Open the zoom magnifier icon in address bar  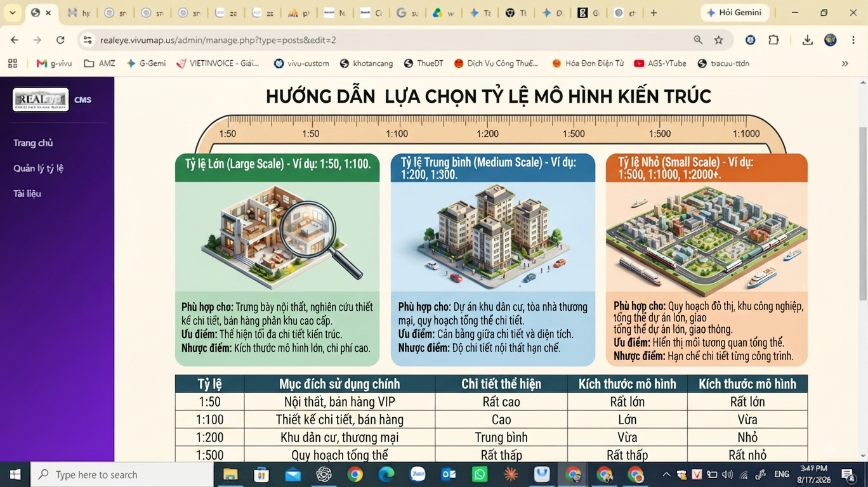point(698,40)
